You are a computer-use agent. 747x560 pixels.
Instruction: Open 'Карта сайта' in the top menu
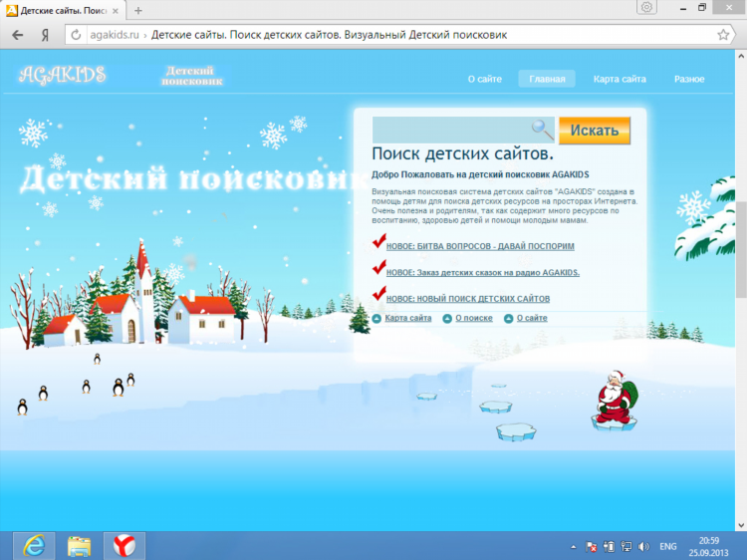coord(620,79)
